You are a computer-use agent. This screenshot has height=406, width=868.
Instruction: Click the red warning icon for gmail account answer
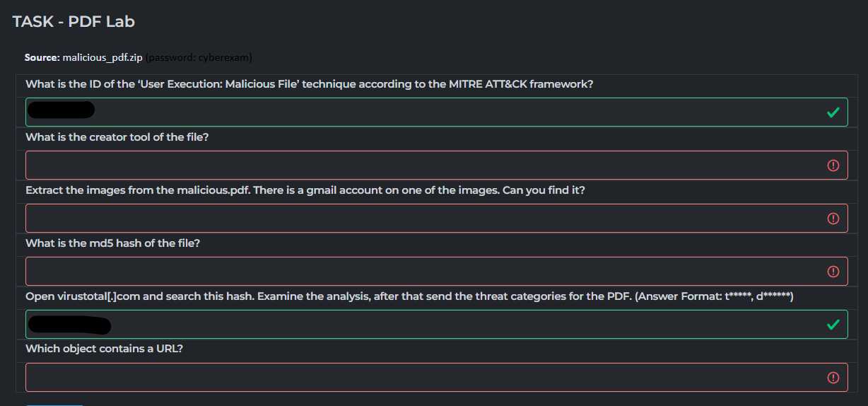(x=833, y=219)
